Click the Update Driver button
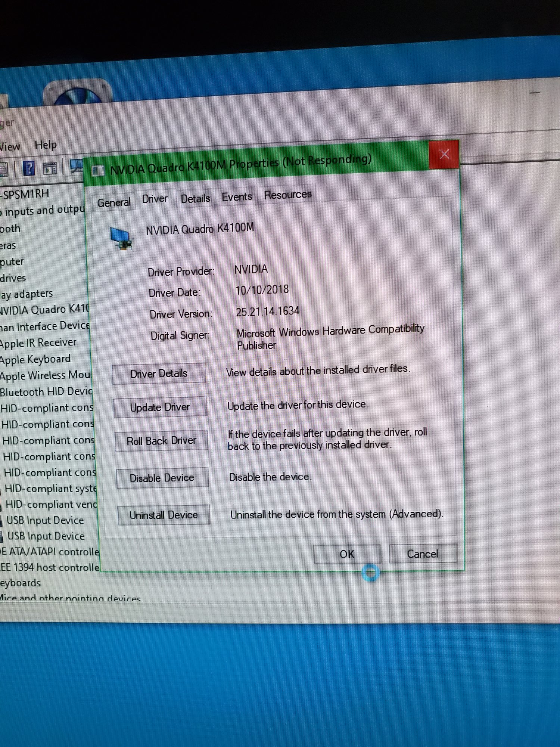Image resolution: width=560 pixels, height=747 pixels. click(x=160, y=407)
